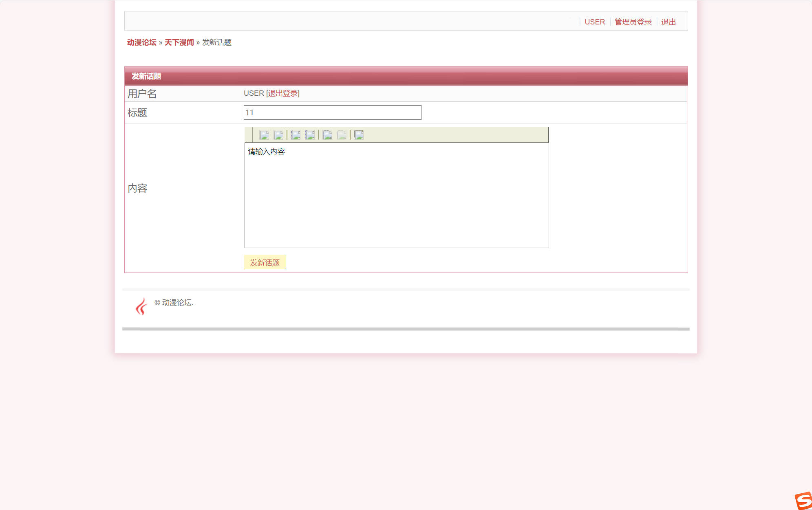Click the faded sixth editor toolbar icon
The height and width of the screenshot is (510, 812).
[x=342, y=135]
